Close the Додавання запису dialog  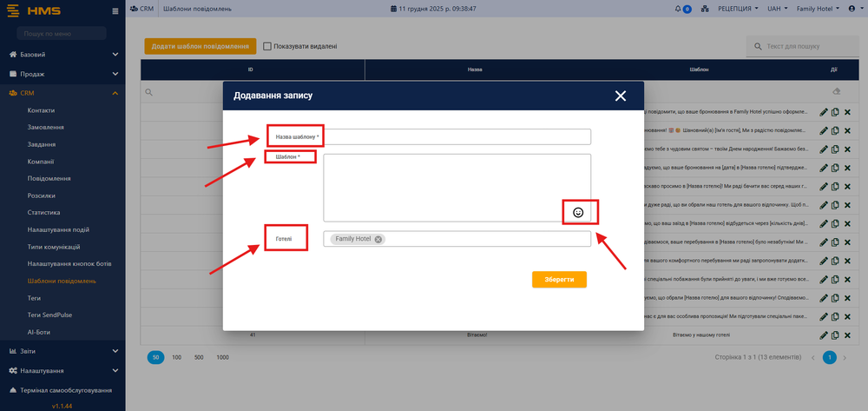[x=620, y=96]
